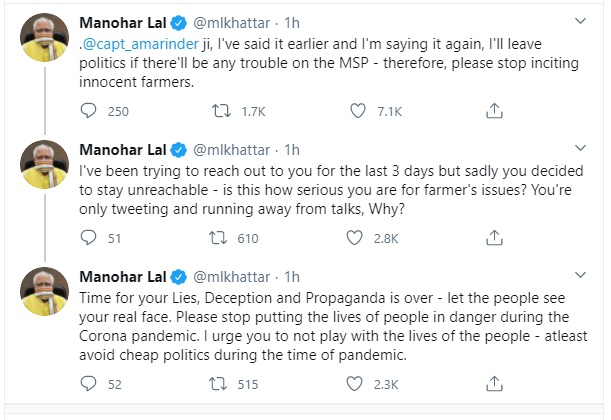Reply to the MSP tweet
The width and height of the screenshot is (611, 420).
pyautogui.click(x=89, y=111)
